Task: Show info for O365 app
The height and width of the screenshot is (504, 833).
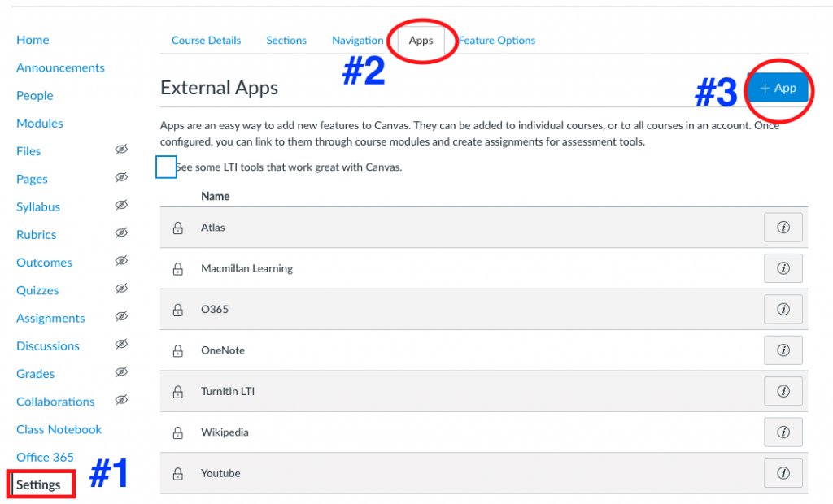Action: point(783,310)
